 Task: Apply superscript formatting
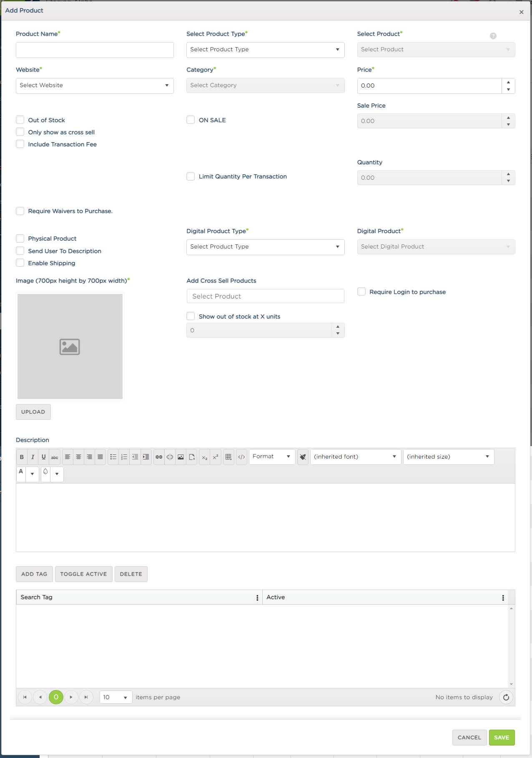pyautogui.click(x=215, y=457)
